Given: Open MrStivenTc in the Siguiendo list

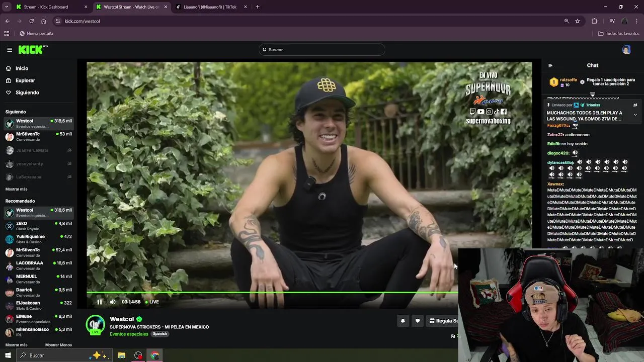Looking at the screenshot, I should [38, 136].
